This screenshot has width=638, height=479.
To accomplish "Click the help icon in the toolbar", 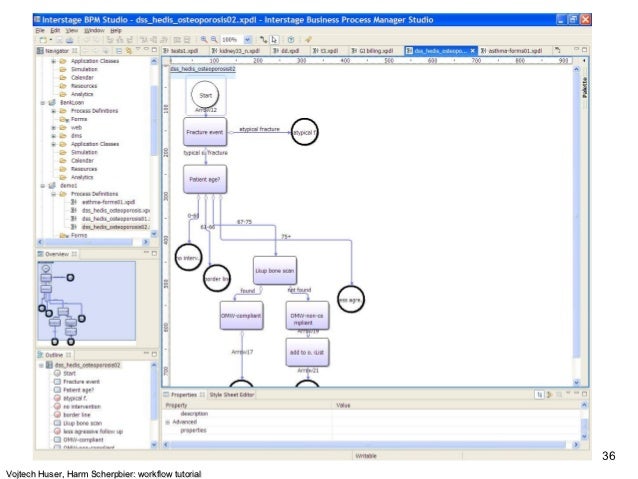I will tap(291, 39).
